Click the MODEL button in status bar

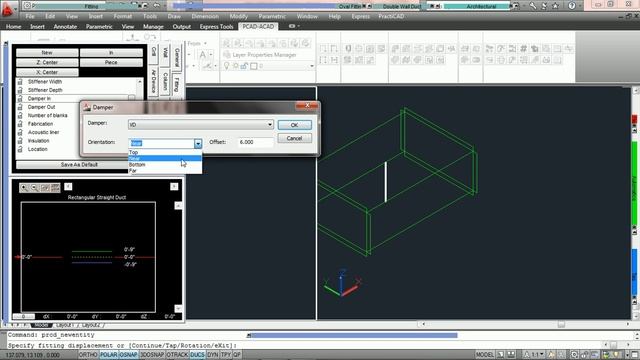click(x=484, y=355)
